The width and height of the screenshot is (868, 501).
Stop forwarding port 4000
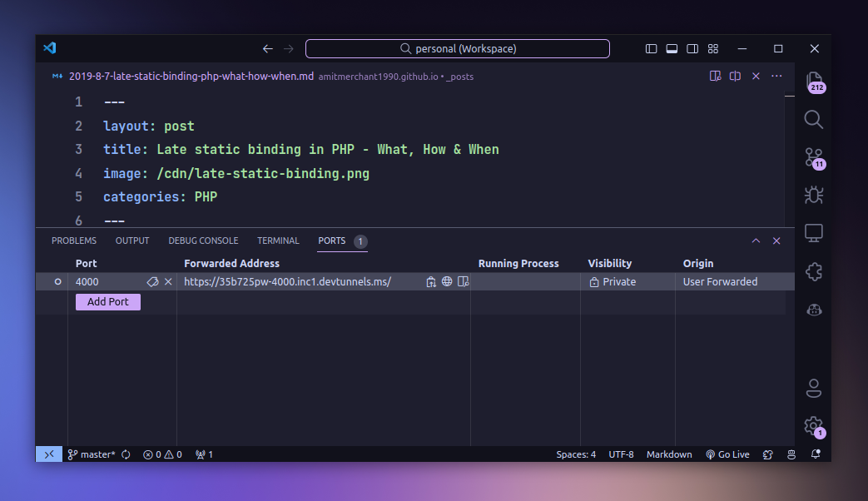[168, 282]
